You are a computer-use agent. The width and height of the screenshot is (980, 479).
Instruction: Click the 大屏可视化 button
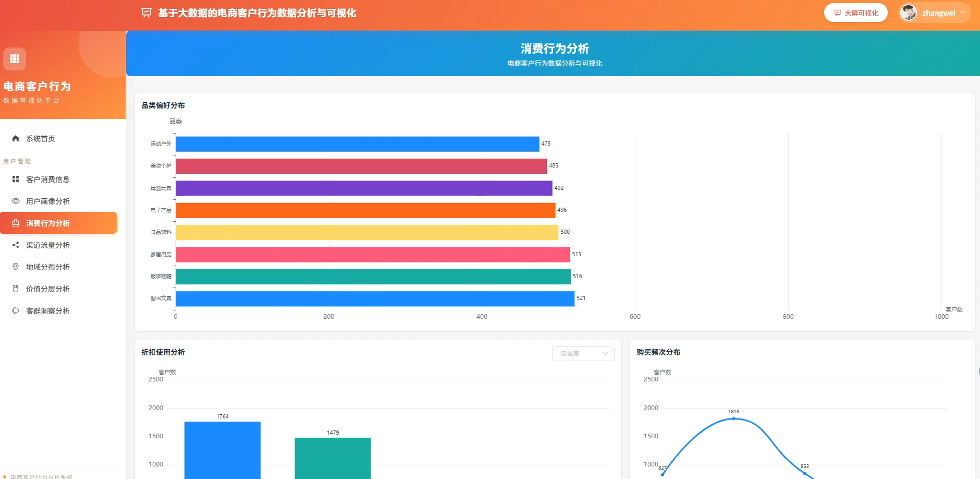855,13
